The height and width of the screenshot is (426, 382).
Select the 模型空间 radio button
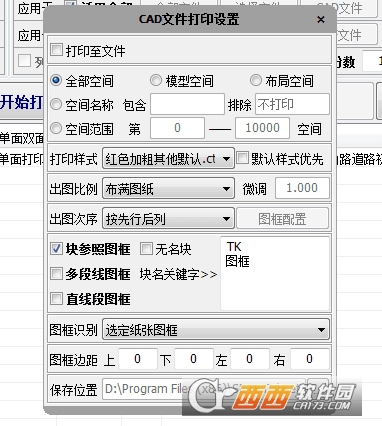tap(156, 80)
